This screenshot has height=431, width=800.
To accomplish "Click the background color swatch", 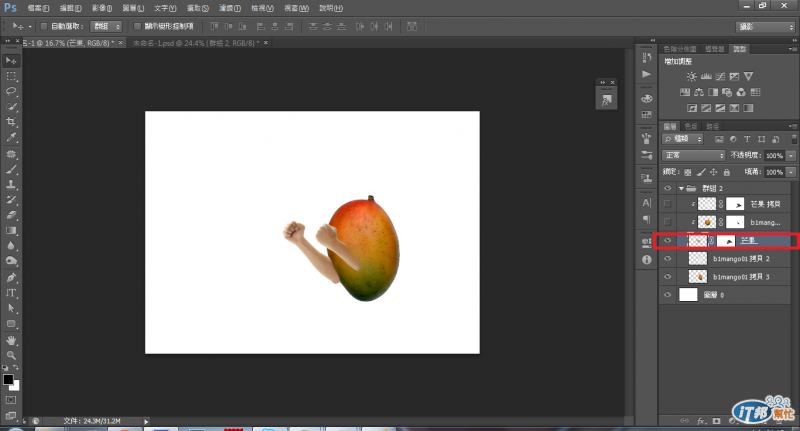I will click(15, 386).
